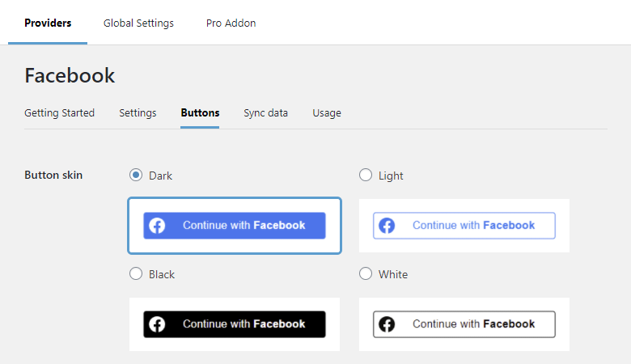
Task: Click Facebook logo on the White skin button
Action: click(387, 324)
